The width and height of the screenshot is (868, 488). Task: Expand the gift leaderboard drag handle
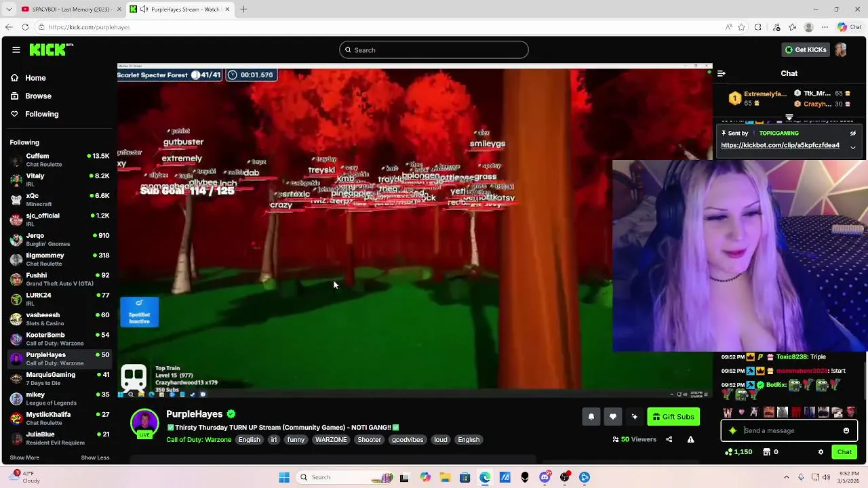[789, 117]
